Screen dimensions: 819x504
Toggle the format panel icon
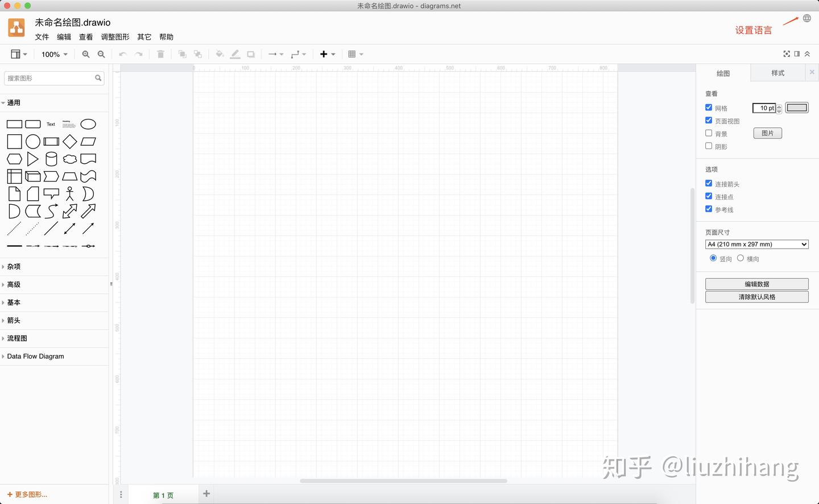click(797, 54)
